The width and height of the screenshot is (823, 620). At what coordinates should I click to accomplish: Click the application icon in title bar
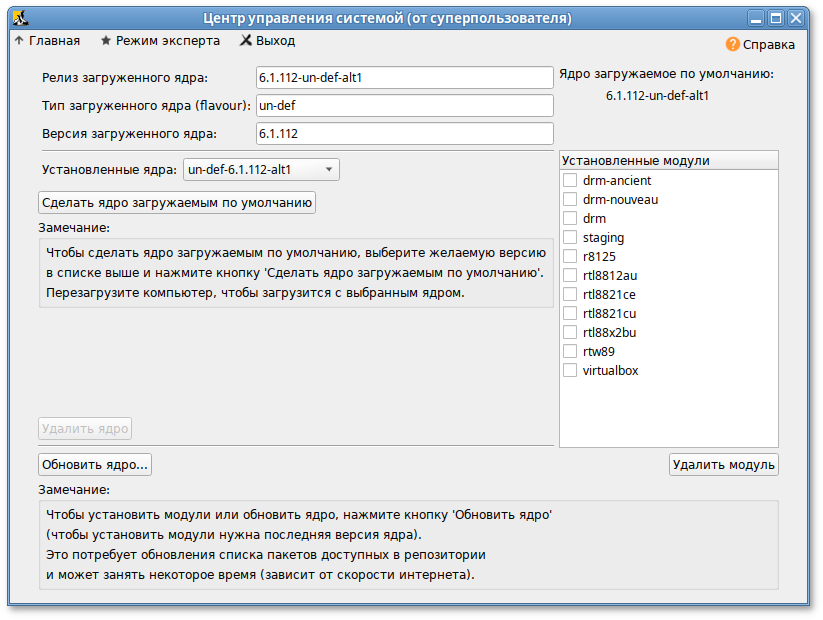pyautogui.click(x=21, y=18)
